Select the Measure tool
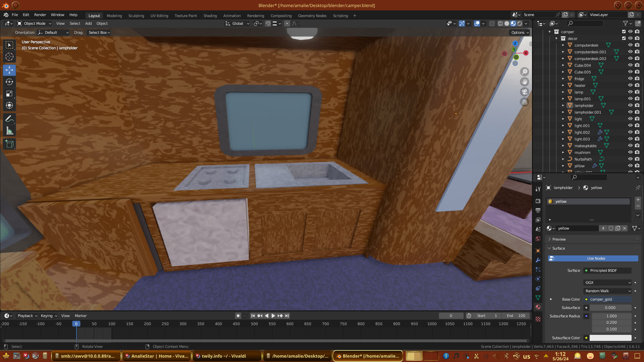The width and height of the screenshot is (644, 362). pos(9,131)
